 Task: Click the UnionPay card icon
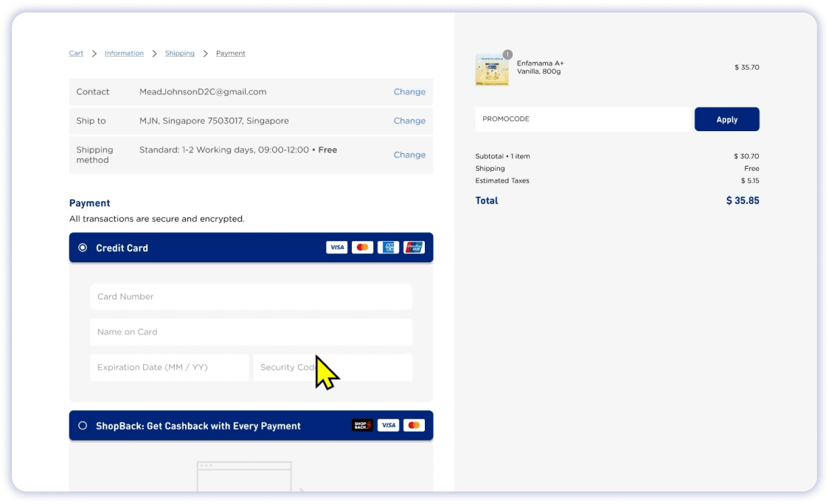(414, 248)
